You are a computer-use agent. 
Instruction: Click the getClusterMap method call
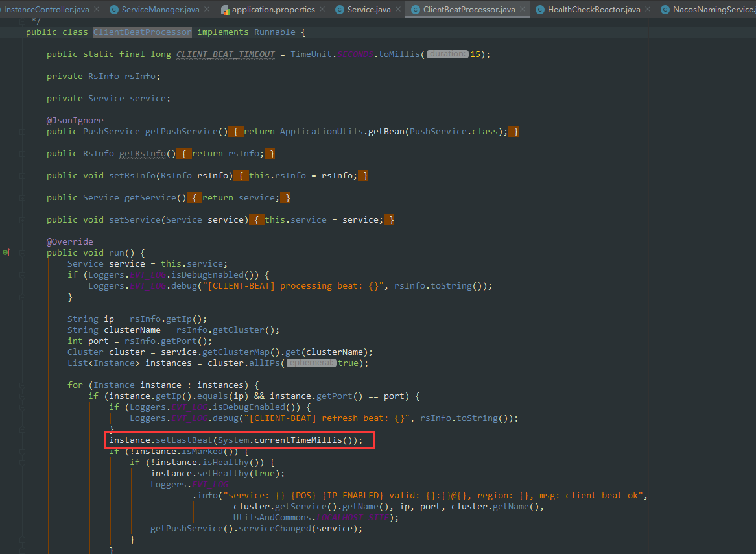click(x=236, y=352)
